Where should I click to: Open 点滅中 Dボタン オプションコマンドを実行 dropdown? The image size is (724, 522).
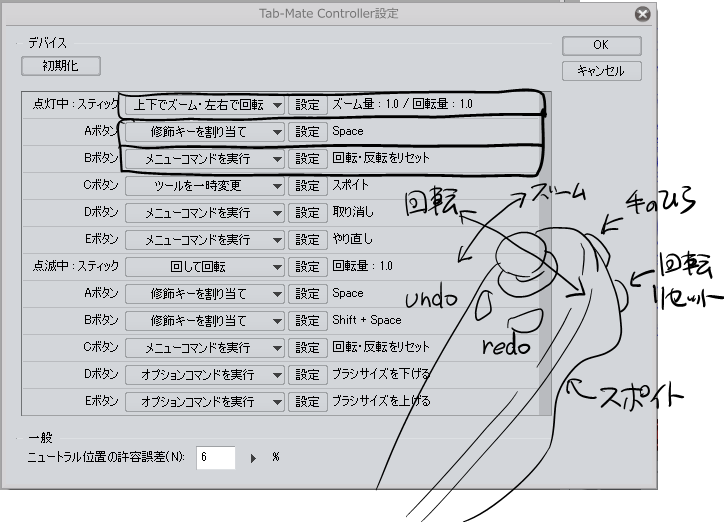[x=204, y=375]
